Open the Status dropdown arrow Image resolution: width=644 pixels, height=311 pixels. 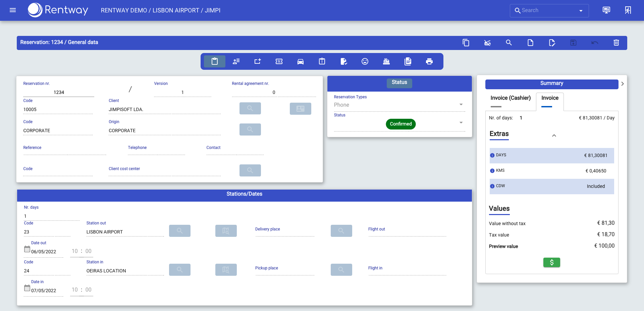[462, 122]
